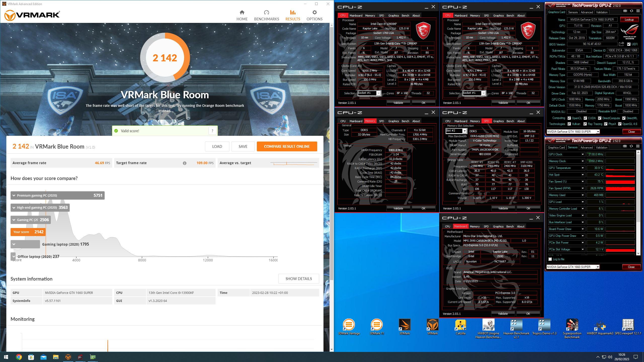Open the Board Power Draw sensor dropdown
The image size is (644, 362).
(x=582, y=229)
